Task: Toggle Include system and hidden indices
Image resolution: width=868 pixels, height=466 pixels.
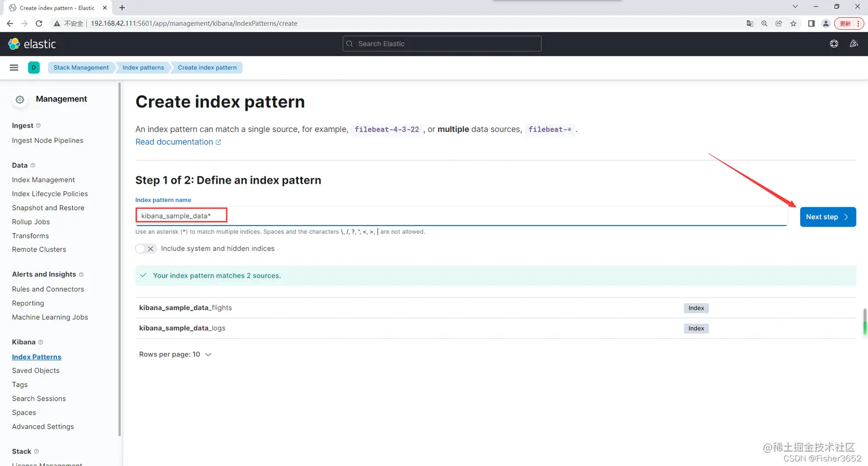Action: tap(146, 248)
